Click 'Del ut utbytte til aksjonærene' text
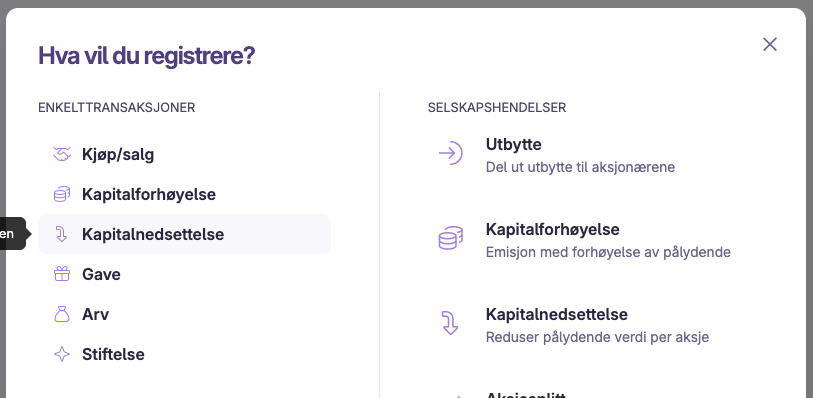 580,167
